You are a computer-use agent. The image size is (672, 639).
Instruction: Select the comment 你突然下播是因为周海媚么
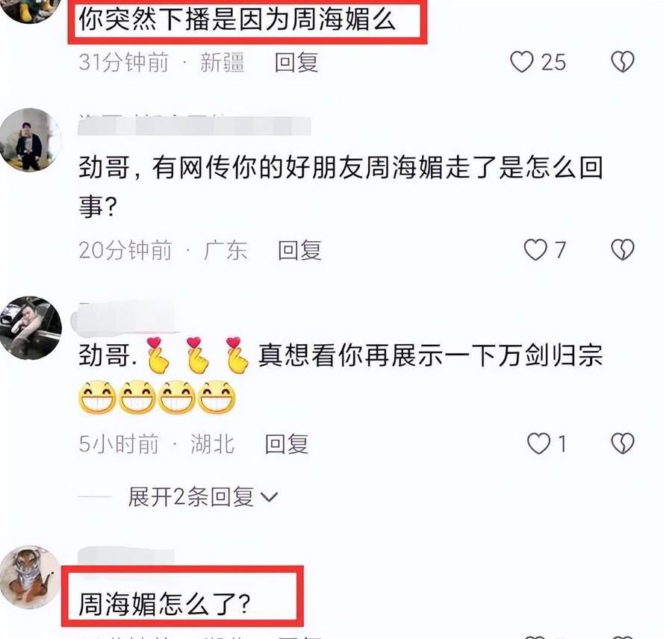point(237,20)
